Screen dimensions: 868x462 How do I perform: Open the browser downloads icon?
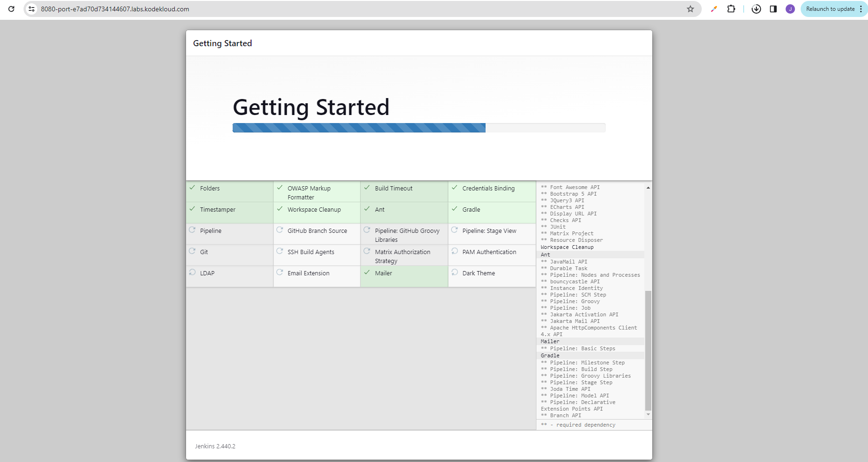(x=756, y=9)
